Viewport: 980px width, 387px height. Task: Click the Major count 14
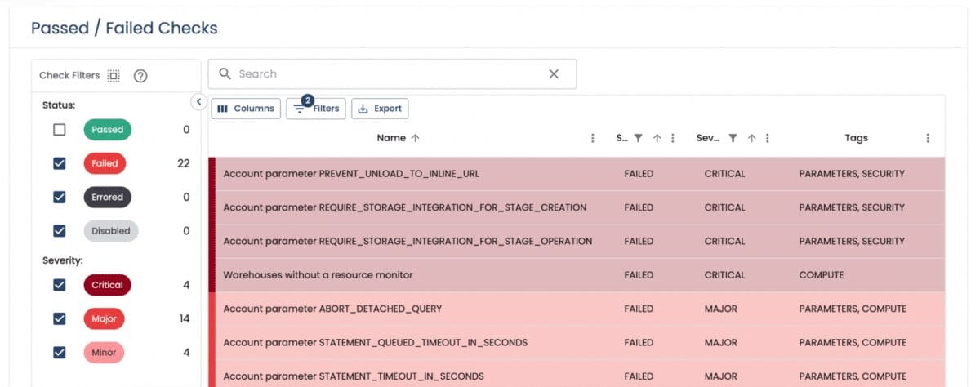click(x=185, y=318)
